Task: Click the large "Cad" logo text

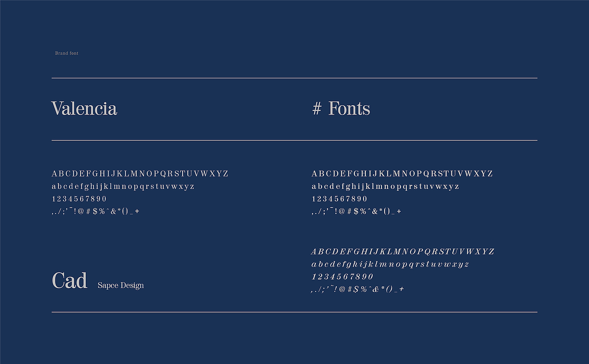Action: click(69, 281)
